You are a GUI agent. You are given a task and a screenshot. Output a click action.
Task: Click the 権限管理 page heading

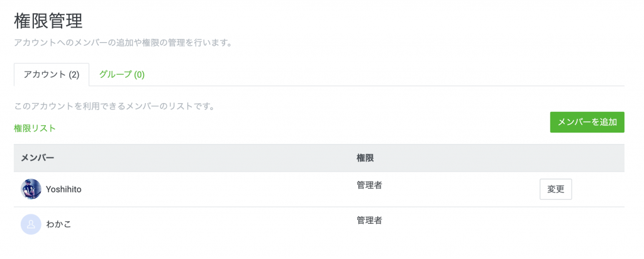48,21
